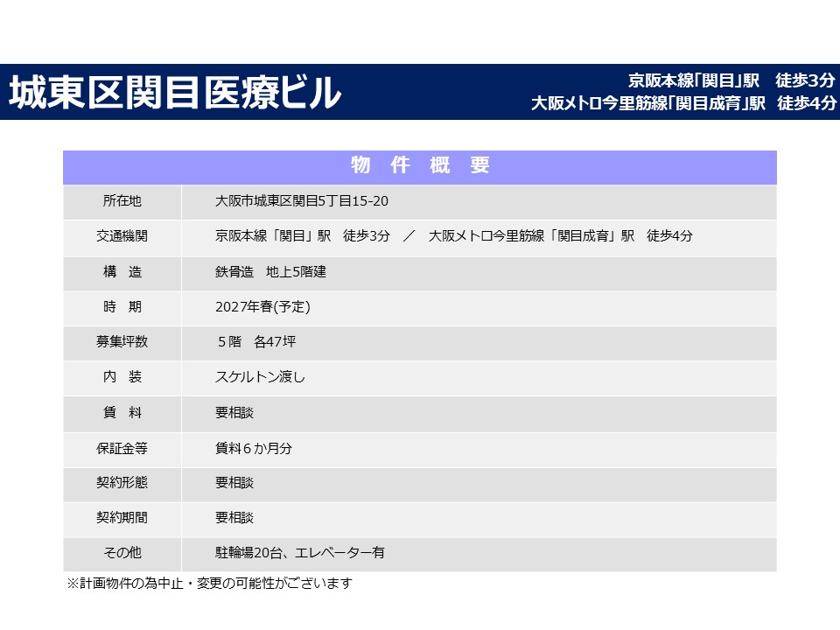The height and width of the screenshot is (630, 840).
Task: Click the 募集坪数 label cell
Action: coord(122,342)
